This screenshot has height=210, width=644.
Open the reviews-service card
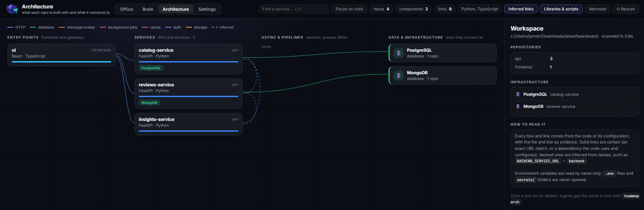click(188, 93)
